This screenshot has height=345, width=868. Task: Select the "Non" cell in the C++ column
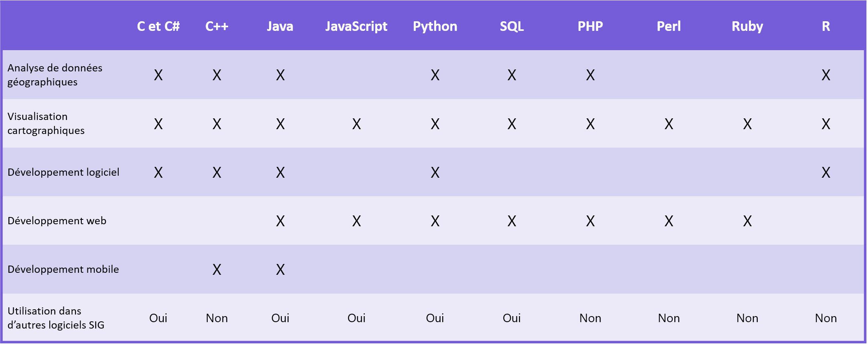coord(217,318)
